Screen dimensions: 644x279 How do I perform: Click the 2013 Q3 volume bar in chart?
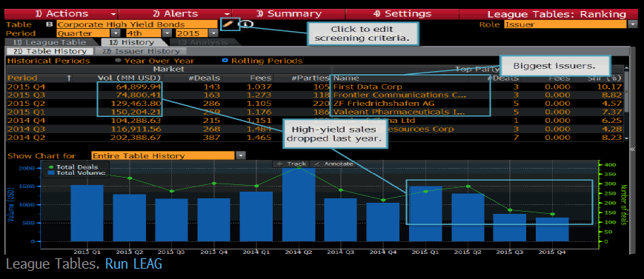[172, 220]
